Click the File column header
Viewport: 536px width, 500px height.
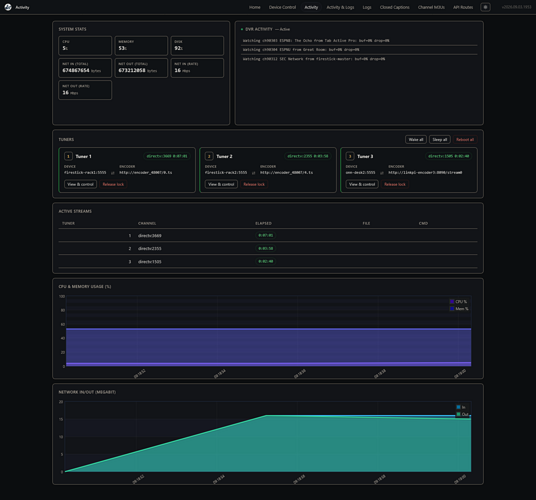(x=366, y=224)
